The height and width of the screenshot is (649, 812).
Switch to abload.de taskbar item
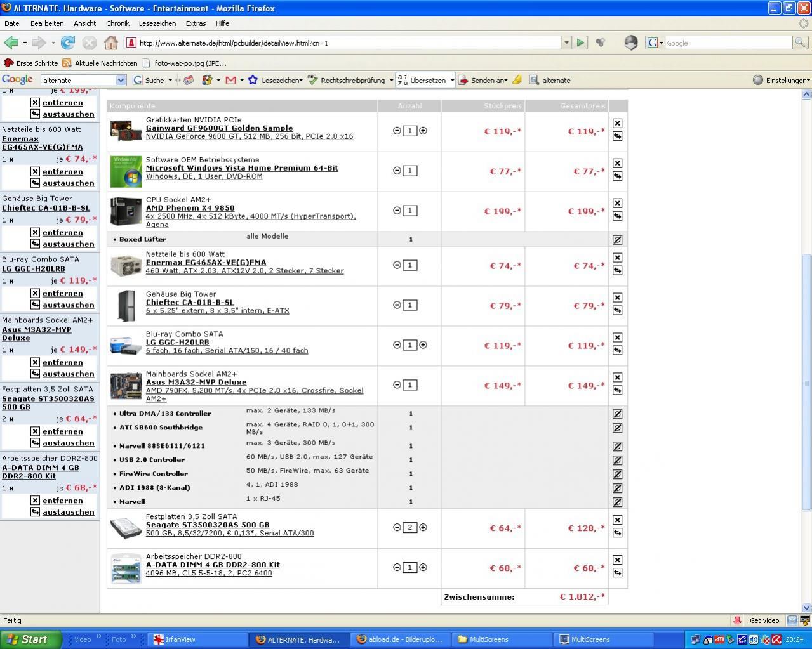pyautogui.click(x=401, y=639)
